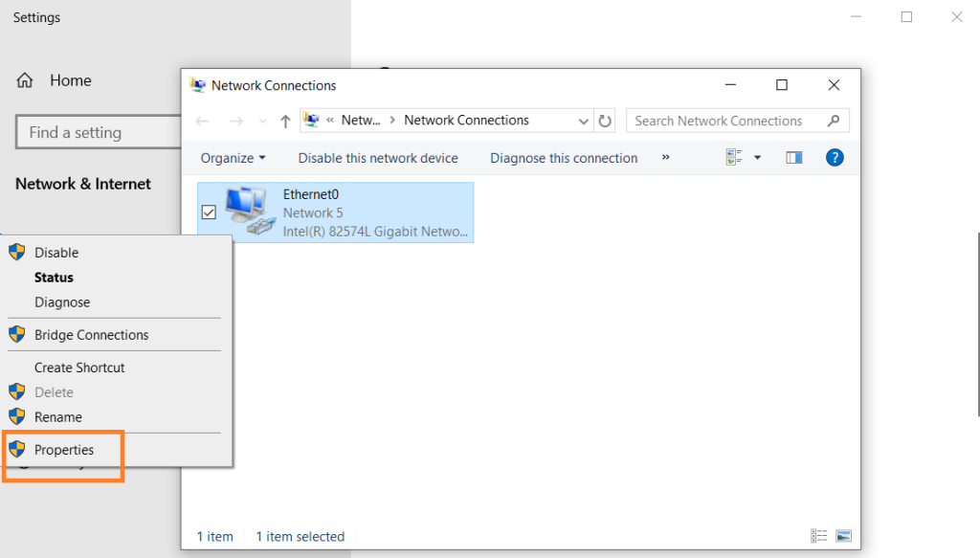This screenshot has height=558, width=980.
Task: Click Diagnose this connection
Action: (x=564, y=158)
